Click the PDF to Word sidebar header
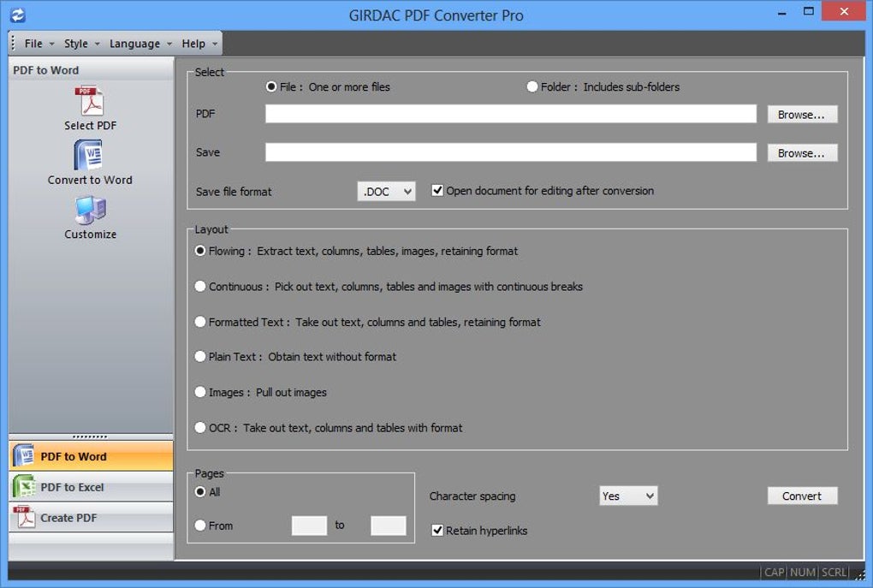Screen dimensions: 873x588 [x=91, y=70]
